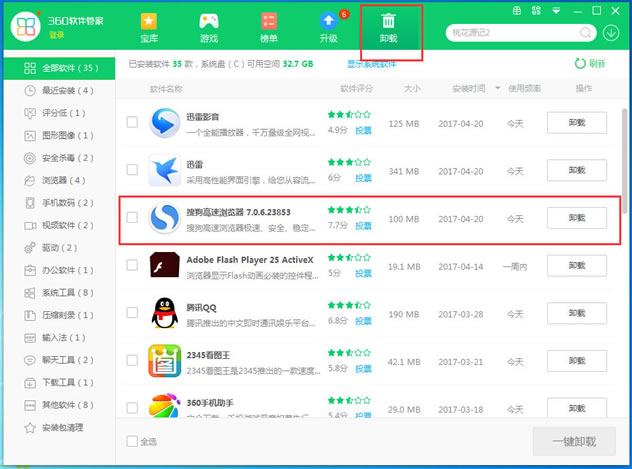
Task: Tick the checkbox for 腾讯QQ
Action: pos(132,312)
